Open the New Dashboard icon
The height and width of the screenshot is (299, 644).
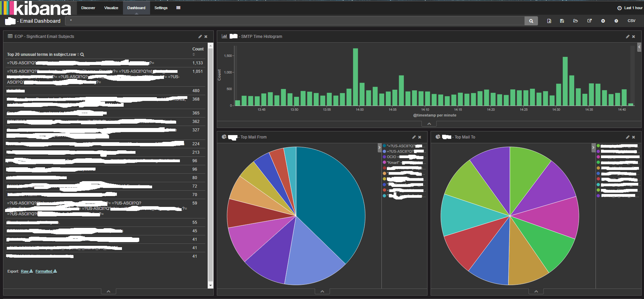point(549,21)
